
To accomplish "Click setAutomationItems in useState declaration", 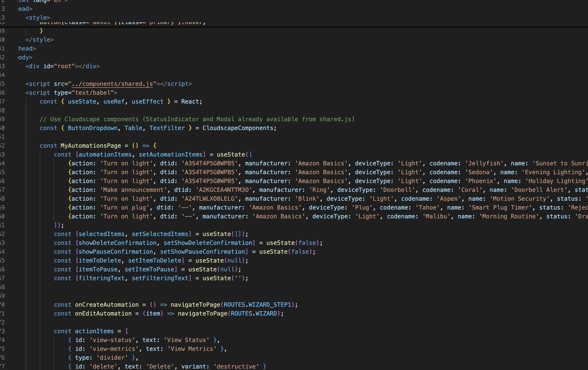I will click(171, 155).
